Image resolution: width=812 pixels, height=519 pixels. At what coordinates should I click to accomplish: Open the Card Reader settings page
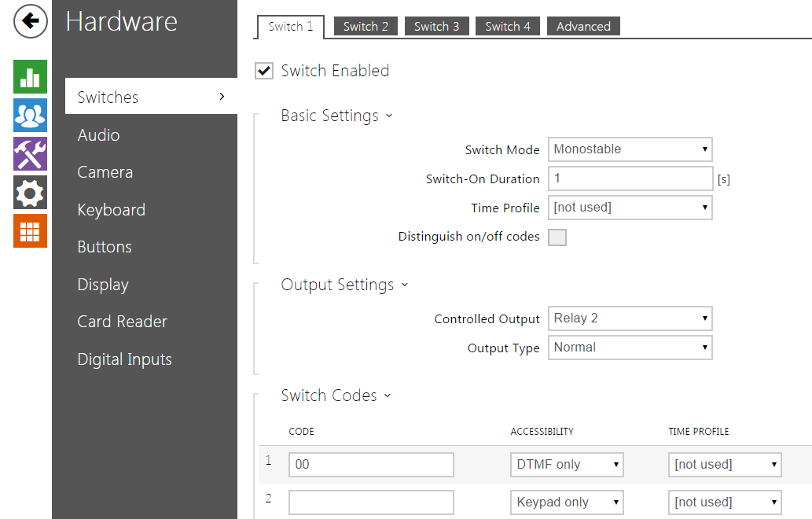click(122, 322)
